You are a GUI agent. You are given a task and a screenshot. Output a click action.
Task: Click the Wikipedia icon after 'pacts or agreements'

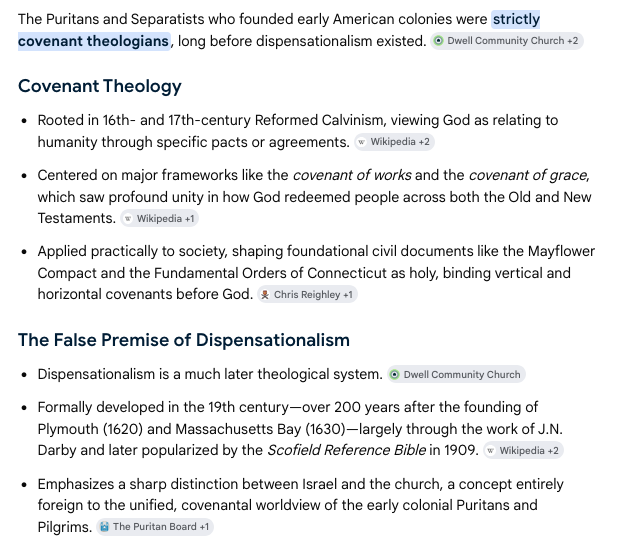tap(361, 142)
